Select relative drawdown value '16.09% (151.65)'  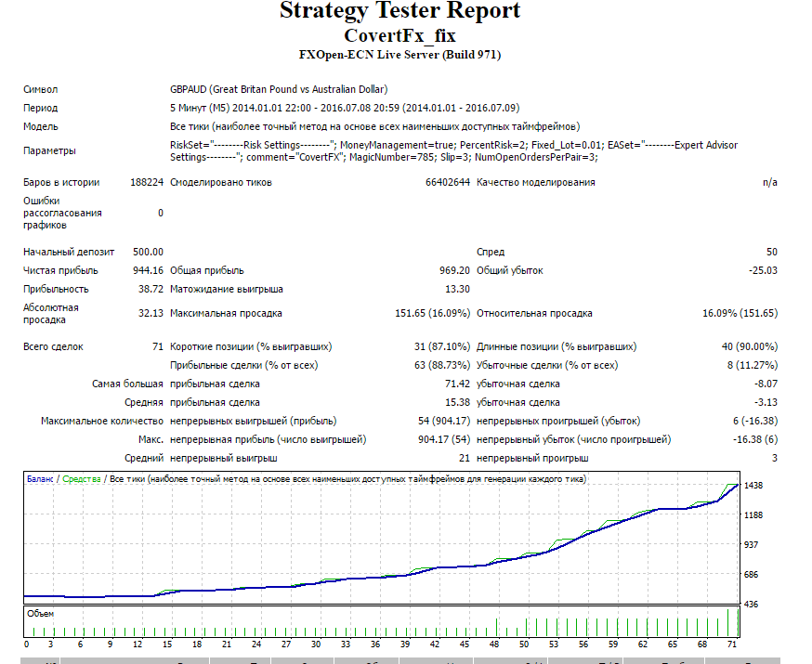pos(740,314)
